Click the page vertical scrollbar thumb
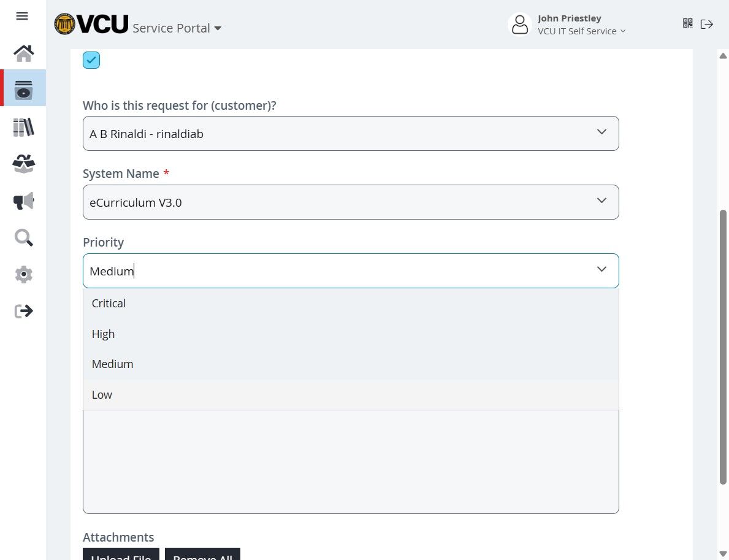729x560 pixels. (x=723, y=347)
